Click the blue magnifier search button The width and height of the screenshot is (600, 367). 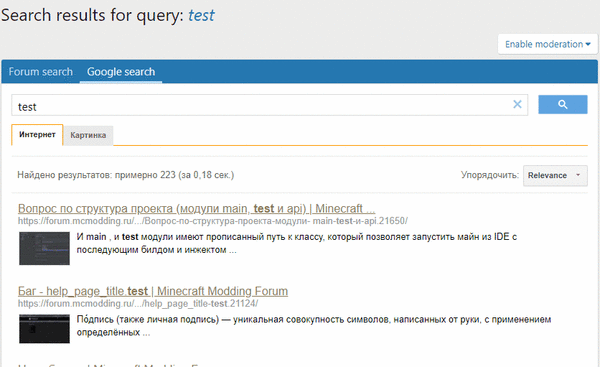(562, 104)
